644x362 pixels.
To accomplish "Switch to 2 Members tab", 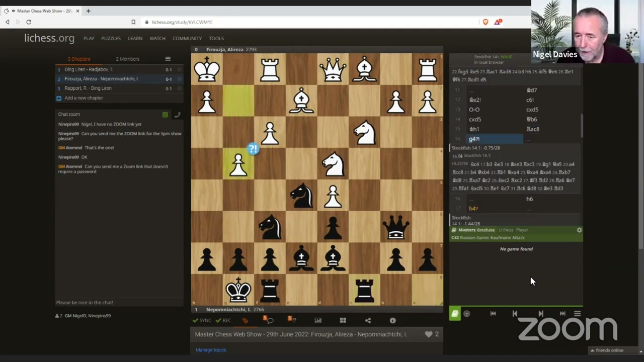I will 127,59.
